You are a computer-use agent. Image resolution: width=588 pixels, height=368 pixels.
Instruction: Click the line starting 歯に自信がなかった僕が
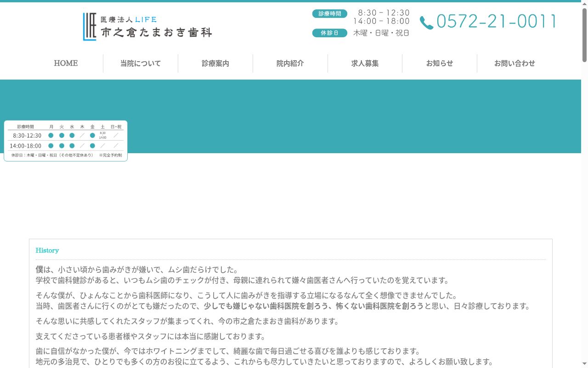point(228,351)
